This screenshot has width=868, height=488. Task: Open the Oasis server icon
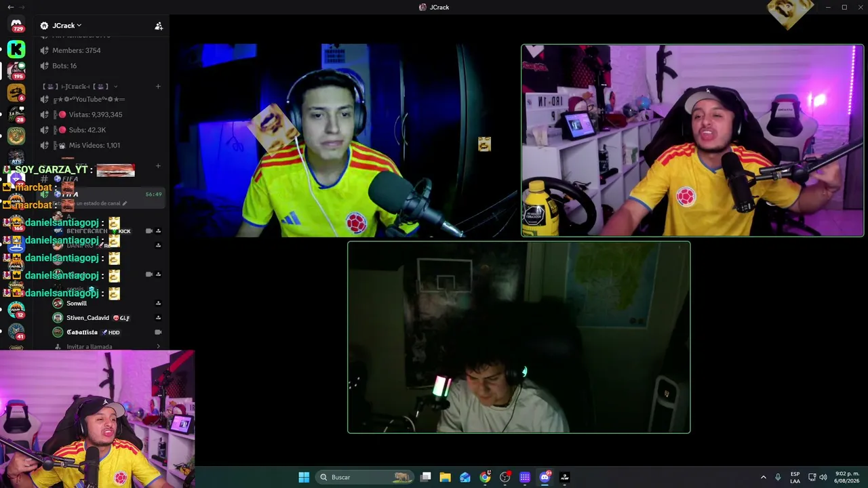click(16, 136)
